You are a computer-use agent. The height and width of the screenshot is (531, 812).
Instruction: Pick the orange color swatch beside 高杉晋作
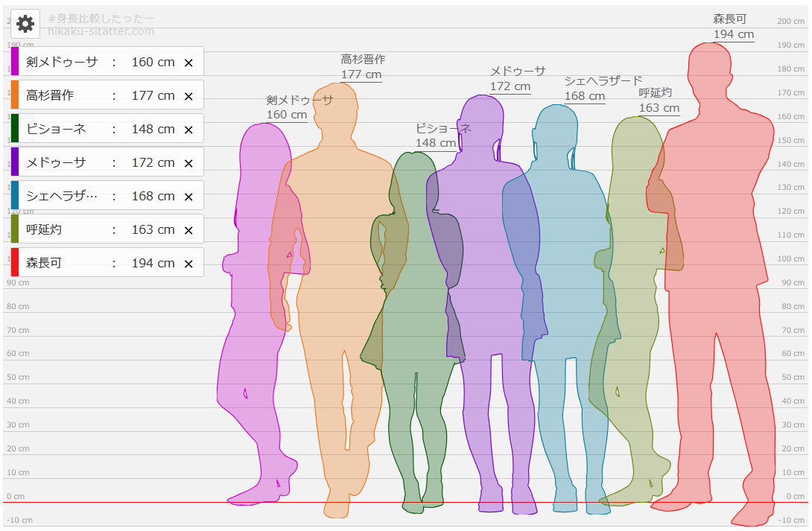tap(15, 95)
